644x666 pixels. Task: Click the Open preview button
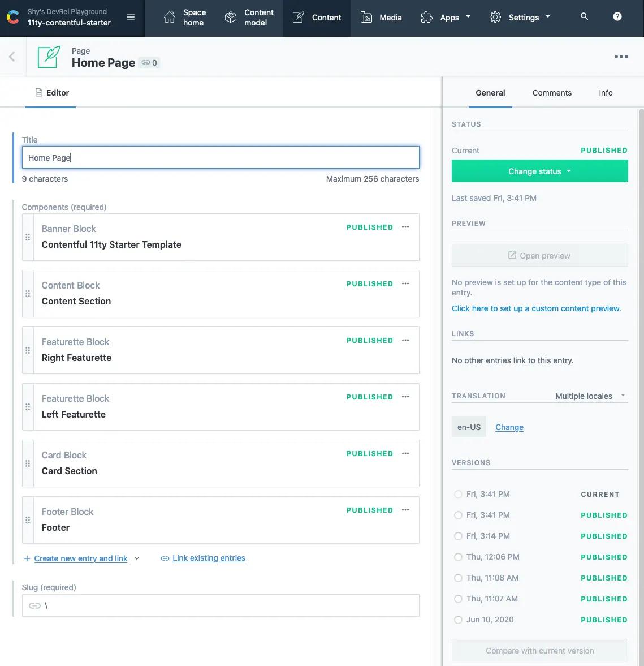point(539,255)
